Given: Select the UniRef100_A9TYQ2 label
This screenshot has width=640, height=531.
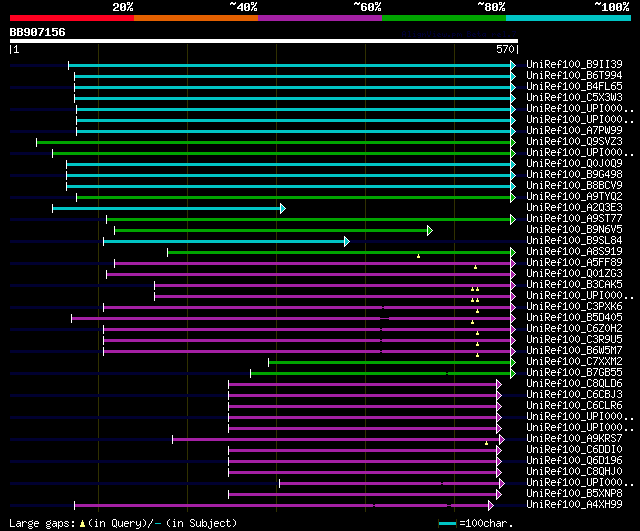Looking at the screenshot, I should 574,197.
